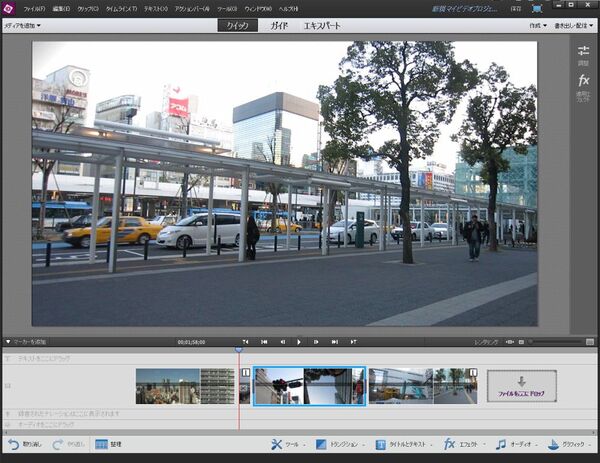Image resolution: width=600 pixels, height=463 pixels.
Task: Open the 作成 (Create) dropdown
Action: click(538, 25)
